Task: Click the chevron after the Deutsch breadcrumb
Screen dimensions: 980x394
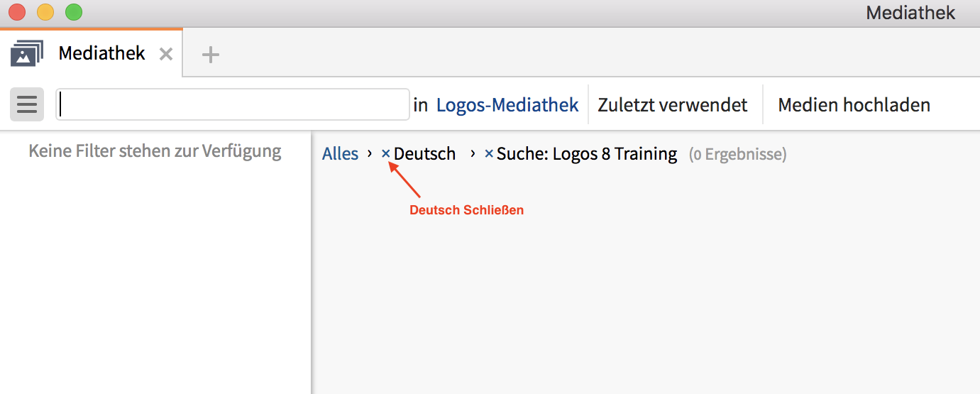Action: point(473,153)
